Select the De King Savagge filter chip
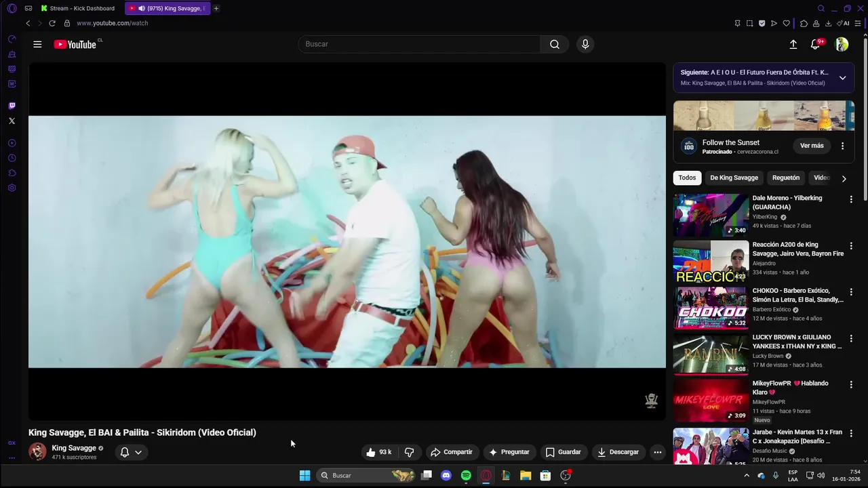 734,178
